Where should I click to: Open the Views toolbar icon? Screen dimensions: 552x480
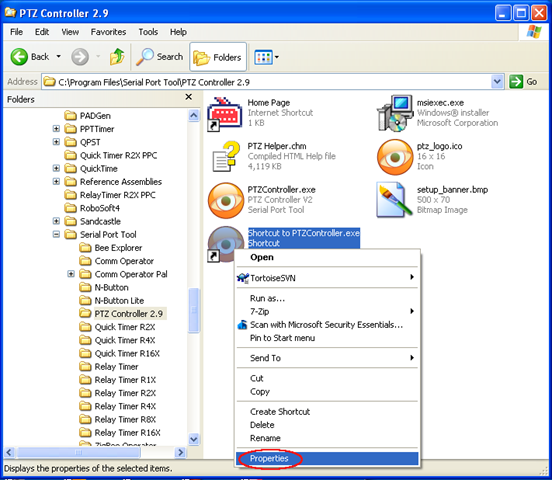[263, 57]
